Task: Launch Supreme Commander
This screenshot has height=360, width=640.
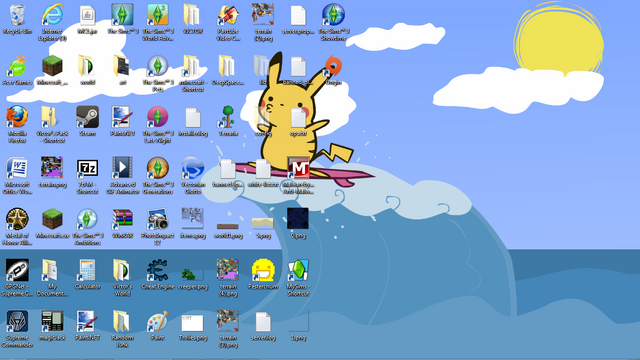Action: point(17,322)
